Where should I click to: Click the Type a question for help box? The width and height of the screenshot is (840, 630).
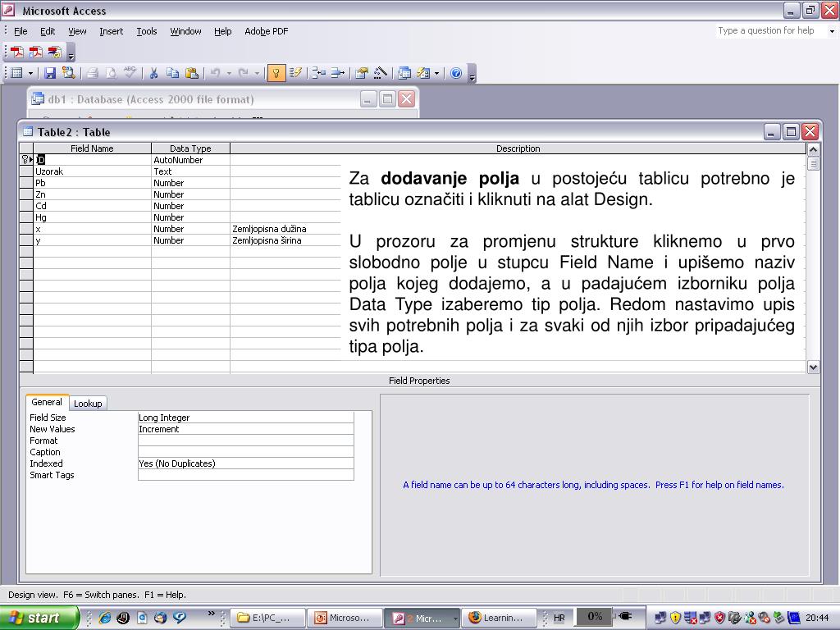771,30
